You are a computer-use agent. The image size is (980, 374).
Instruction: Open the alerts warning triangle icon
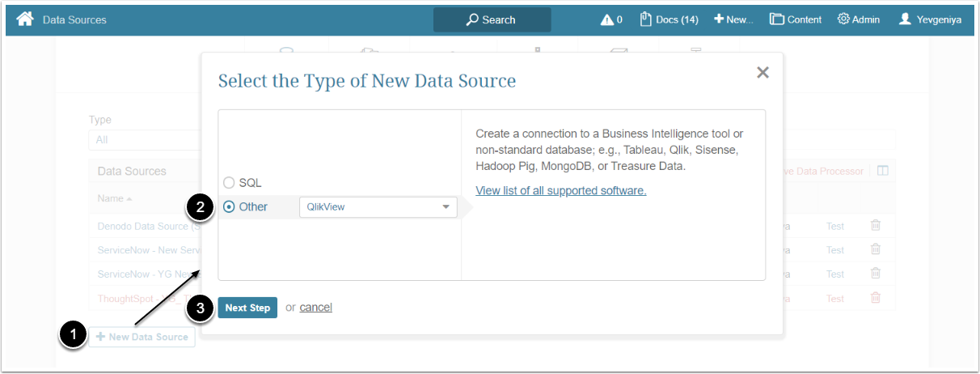click(606, 19)
